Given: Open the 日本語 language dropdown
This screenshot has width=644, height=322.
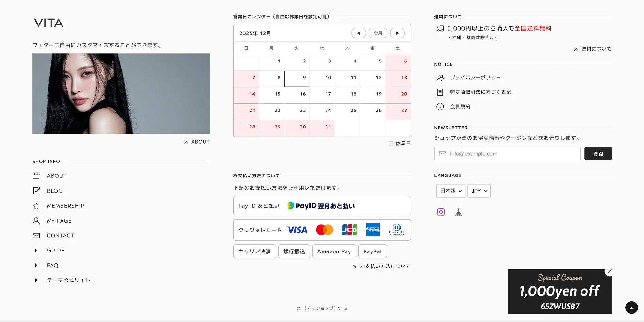Looking at the screenshot, I should point(450,191).
